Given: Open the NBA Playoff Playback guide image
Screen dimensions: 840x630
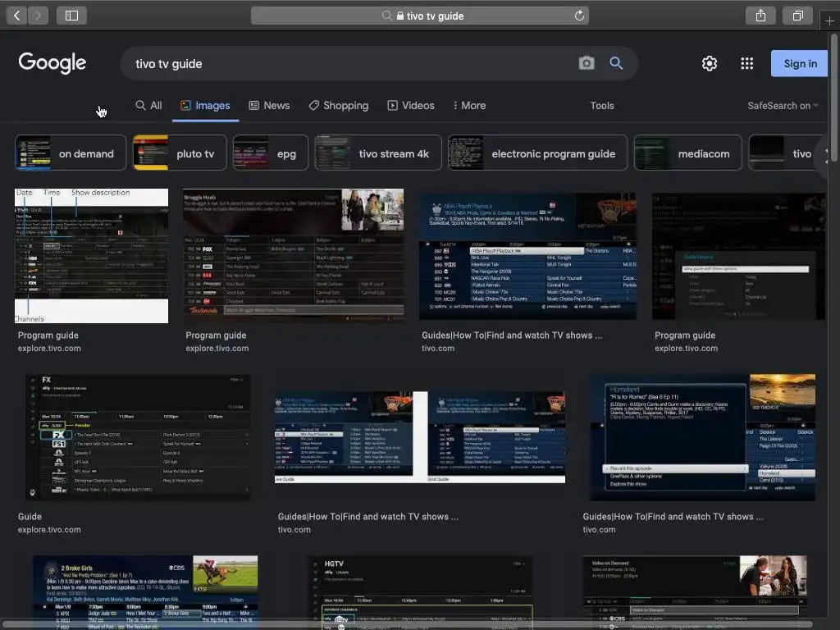Looking at the screenshot, I should pos(527,256).
